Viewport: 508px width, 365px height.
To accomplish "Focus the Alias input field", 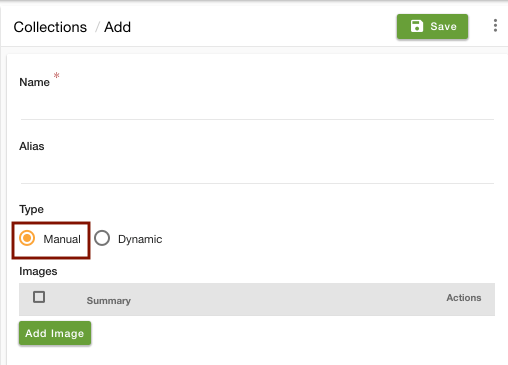I will (x=257, y=170).
